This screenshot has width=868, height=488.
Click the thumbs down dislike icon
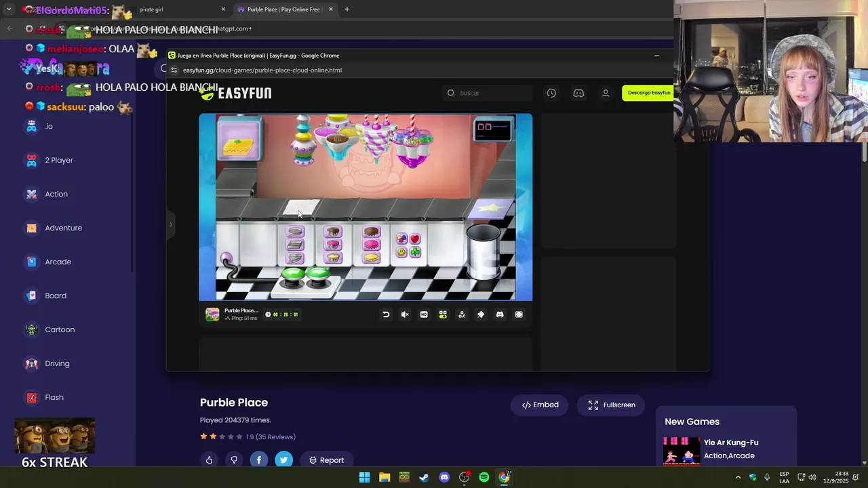(234, 460)
